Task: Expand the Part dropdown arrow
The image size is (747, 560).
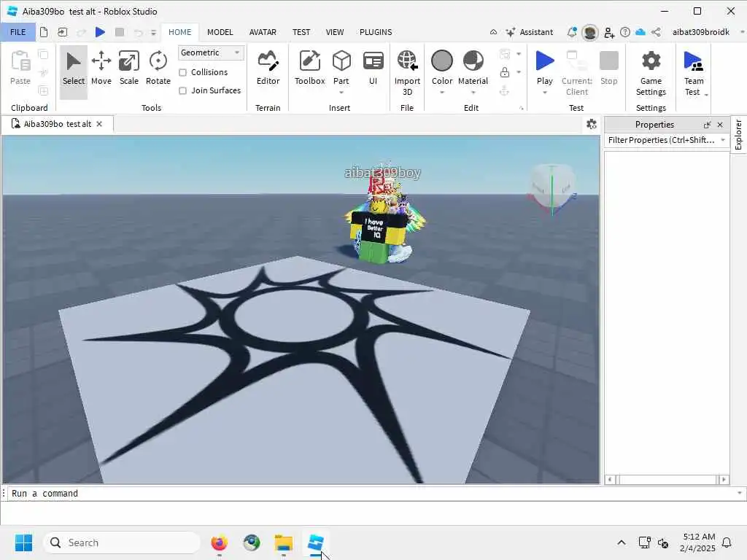Action: tap(341, 93)
